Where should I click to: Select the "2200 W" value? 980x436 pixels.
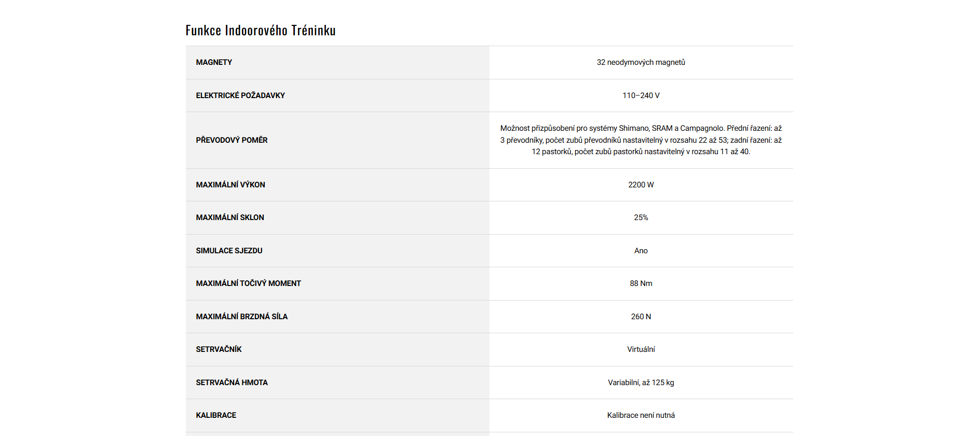coord(641,185)
